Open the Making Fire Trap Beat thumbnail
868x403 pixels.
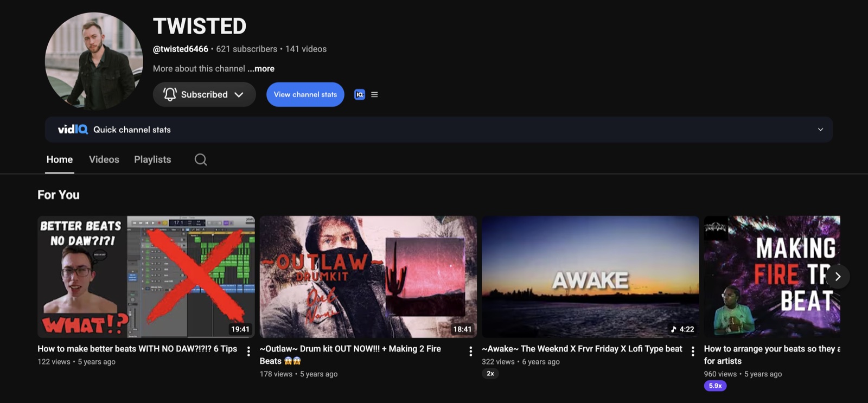coord(772,277)
